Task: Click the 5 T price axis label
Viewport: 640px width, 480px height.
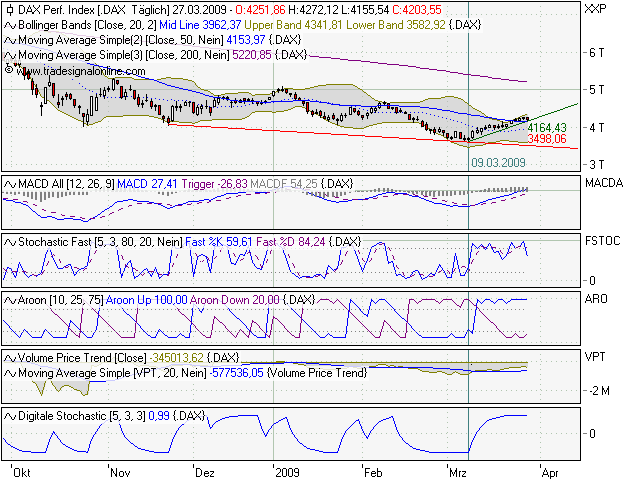Action: (596, 90)
